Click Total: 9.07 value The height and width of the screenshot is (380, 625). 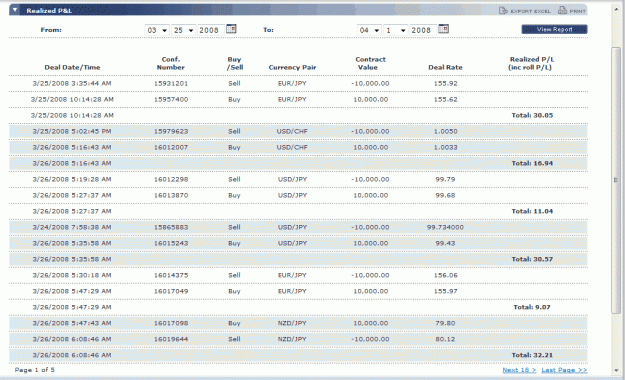point(532,307)
